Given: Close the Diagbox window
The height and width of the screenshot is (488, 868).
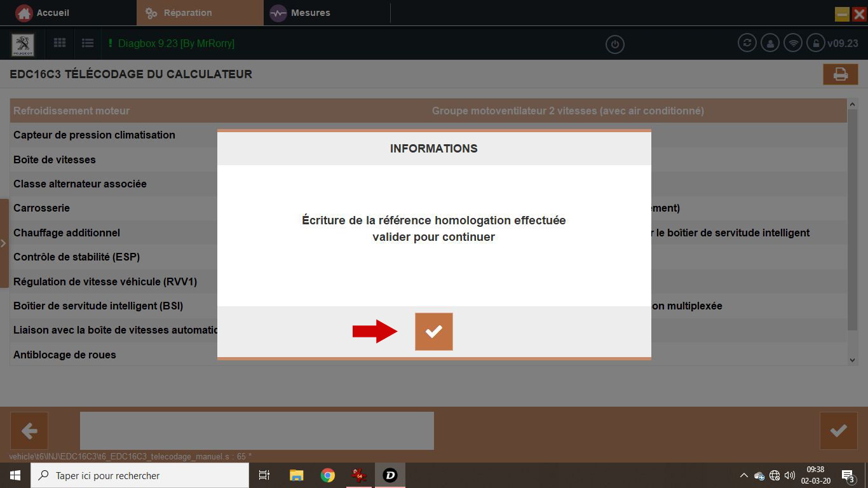Looking at the screenshot, I should (858, 13).
